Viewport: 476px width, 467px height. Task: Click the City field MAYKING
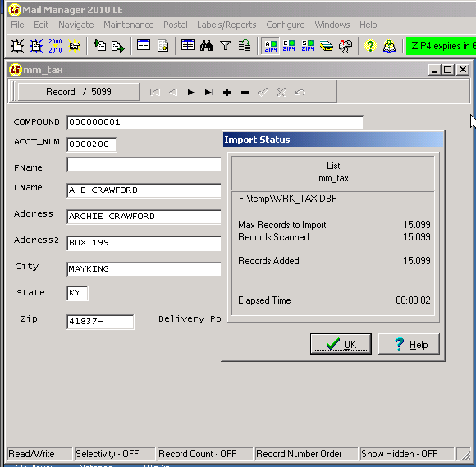point(144,269)
